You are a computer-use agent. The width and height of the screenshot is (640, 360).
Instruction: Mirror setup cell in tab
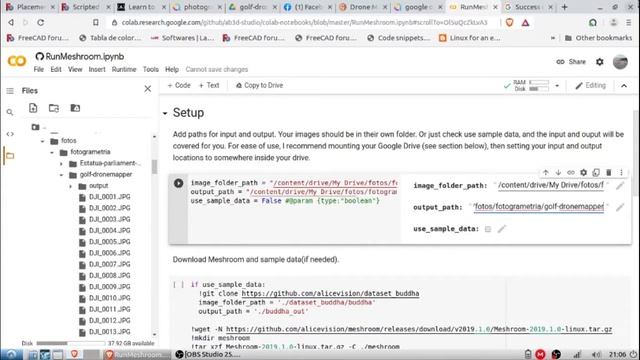(x=596, y=173)
